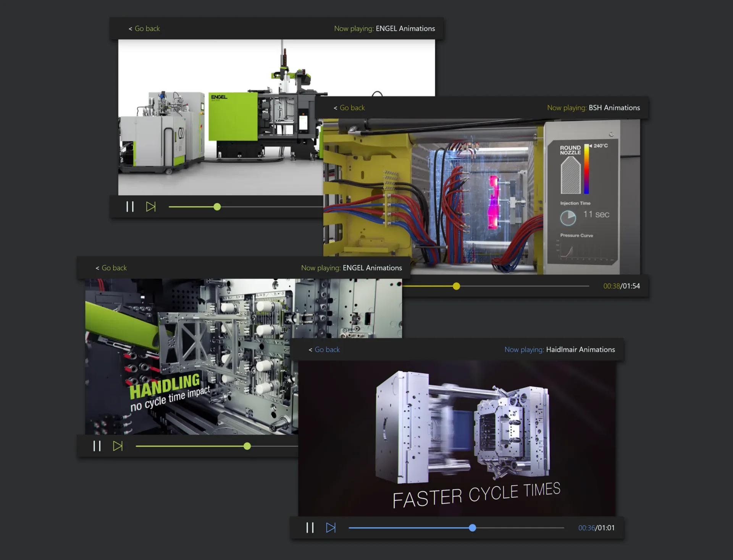The width and height of the screenshot is (733, 560).
Task: Click the Haidlmair Animations now-playing title
Action: point(580,350)
